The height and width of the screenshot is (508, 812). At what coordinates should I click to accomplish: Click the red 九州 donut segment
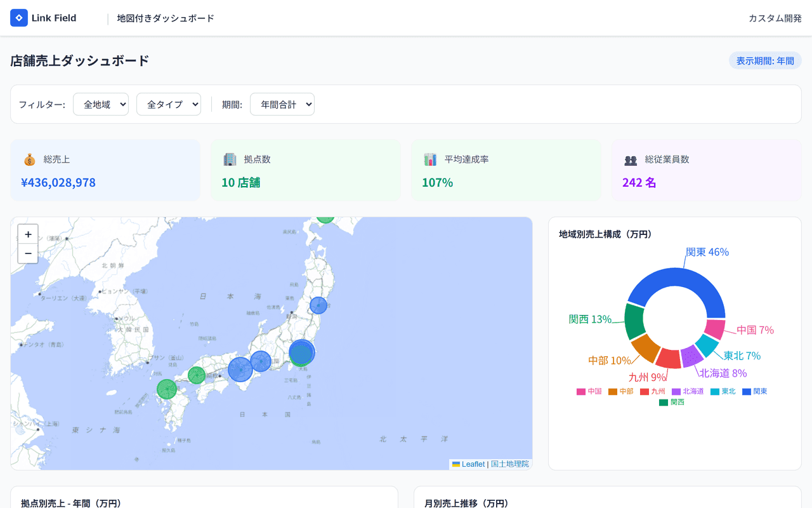click(x=669, y=358)
